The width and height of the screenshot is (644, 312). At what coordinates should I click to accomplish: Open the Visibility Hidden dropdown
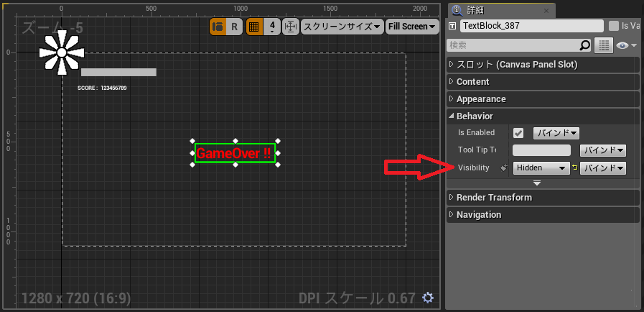pyautogui.click(x=541, y=168)
